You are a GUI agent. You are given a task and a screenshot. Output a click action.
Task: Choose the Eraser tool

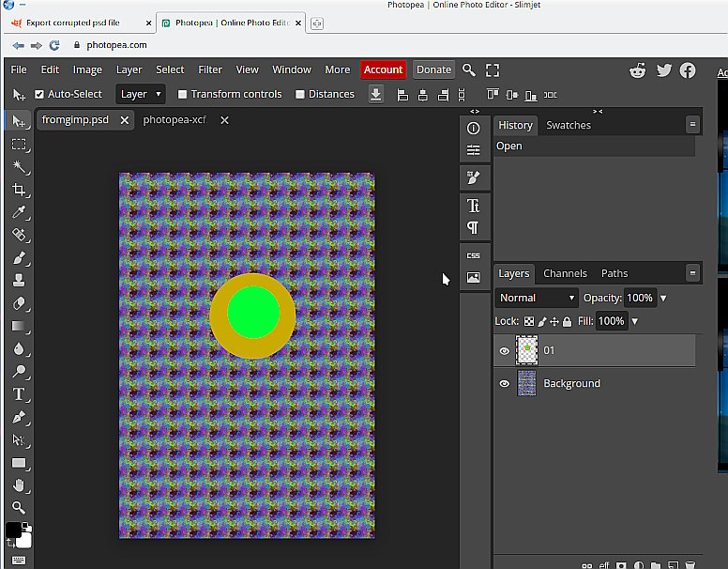tap(18, 303)
